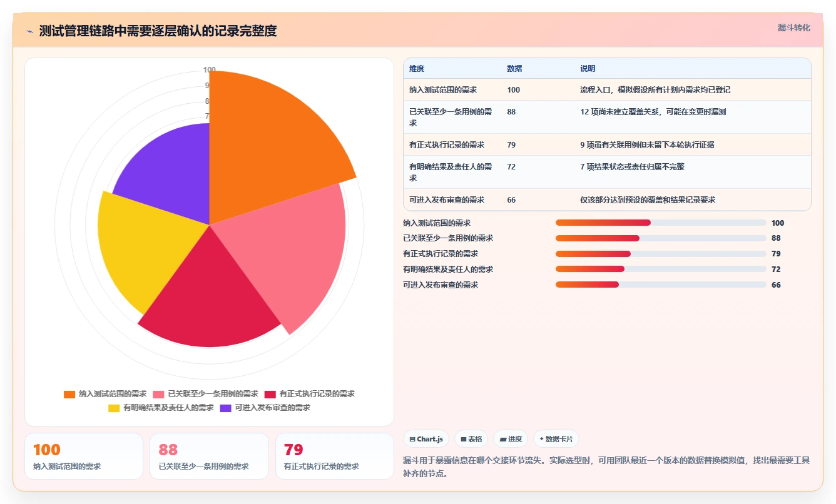Open stat card showing 88

(210, 456)
